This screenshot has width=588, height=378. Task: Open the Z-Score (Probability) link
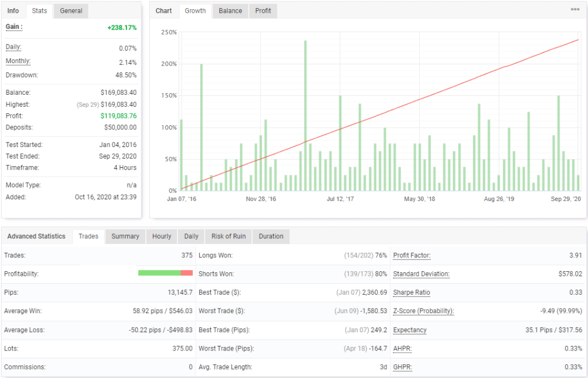pyautogui.click(x=424, y=311)
